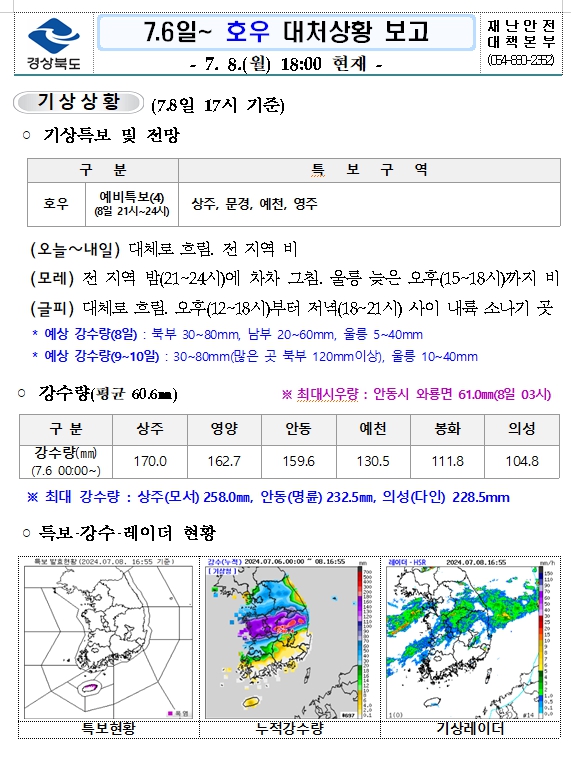
Task: Click the 예비특보(4) table cell
Action: click(132, 204)
